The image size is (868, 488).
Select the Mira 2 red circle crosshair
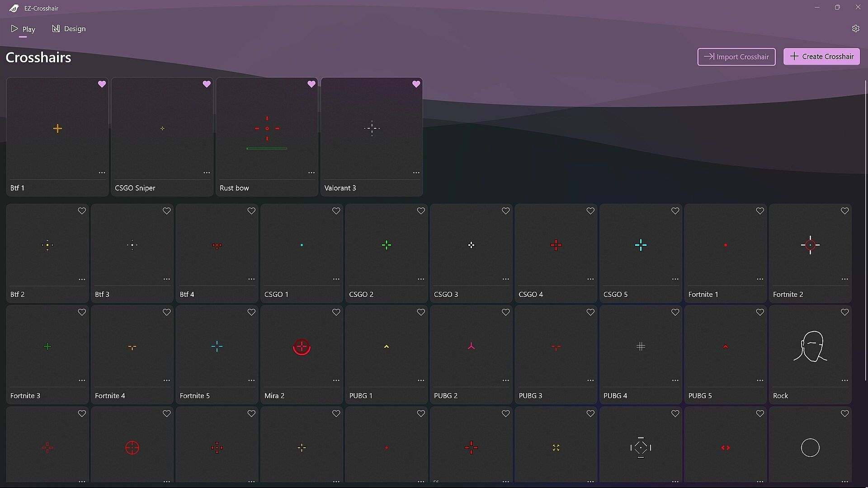[x=302, y=347]
